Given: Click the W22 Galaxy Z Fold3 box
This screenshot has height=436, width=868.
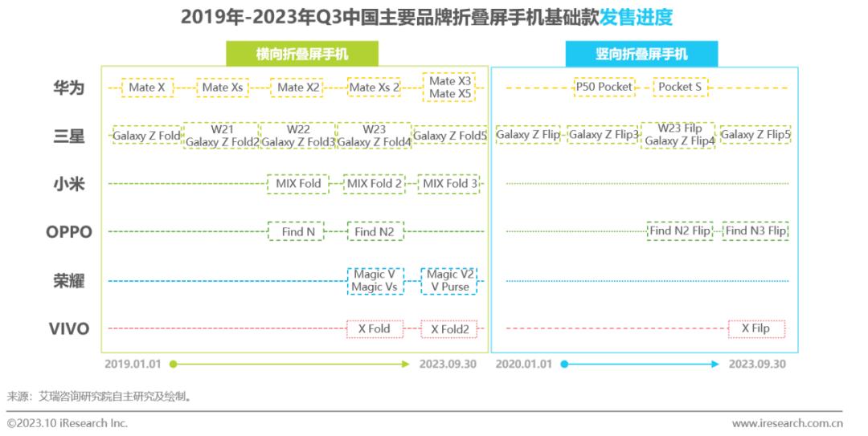Looking at the screenshot, I should 298,136.
